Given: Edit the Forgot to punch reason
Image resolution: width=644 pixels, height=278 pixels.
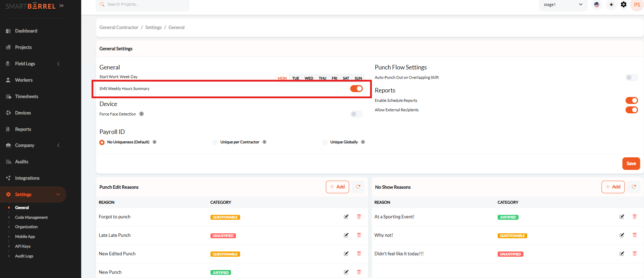Looking at the screenshot, I should [346, 217].
